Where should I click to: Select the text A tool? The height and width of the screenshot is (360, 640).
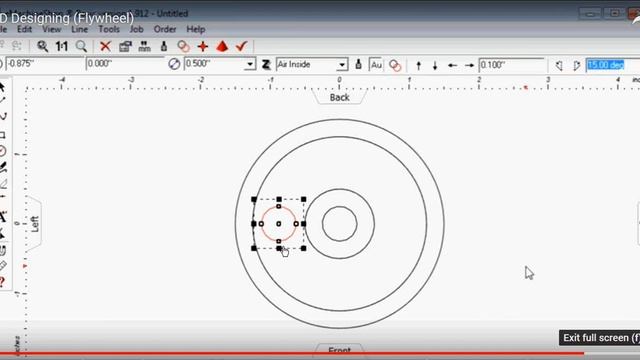coord(3,217)
